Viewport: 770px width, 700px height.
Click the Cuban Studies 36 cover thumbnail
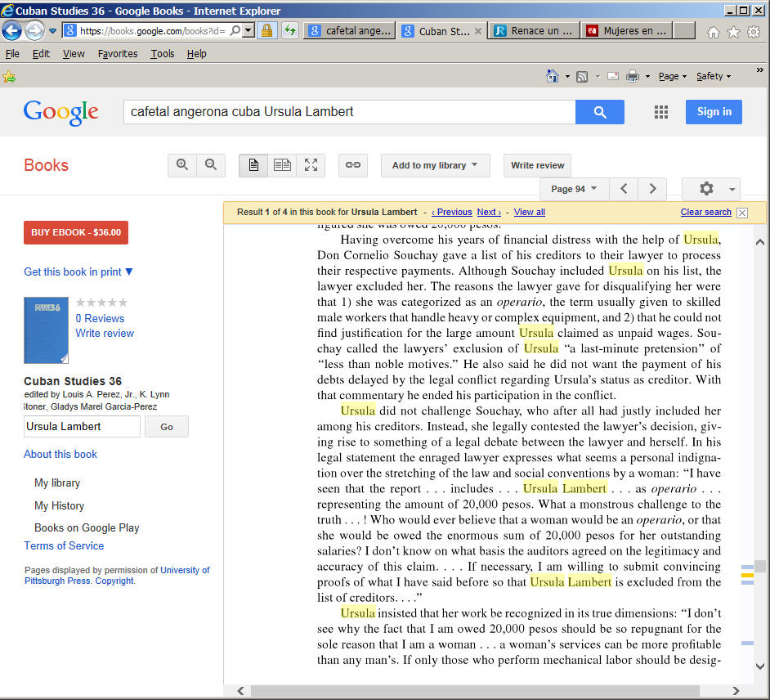point(46,330)
